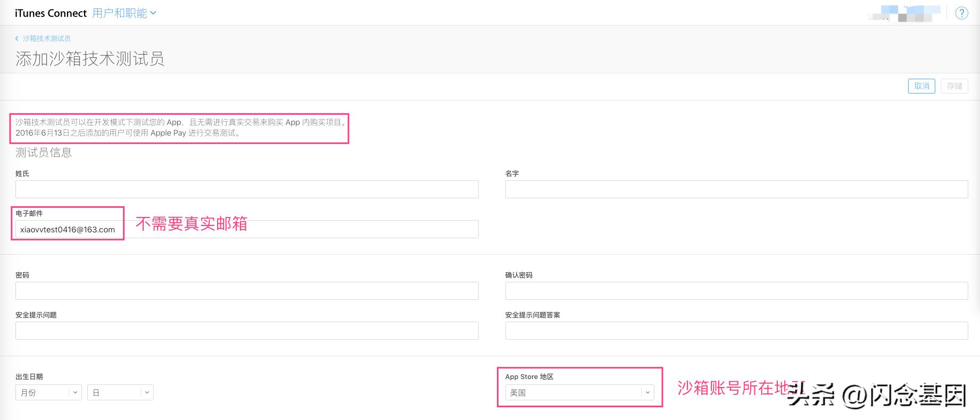Click the 安全提示问题答案 input field
Screen dimensions: 980x420
[736, 331]
